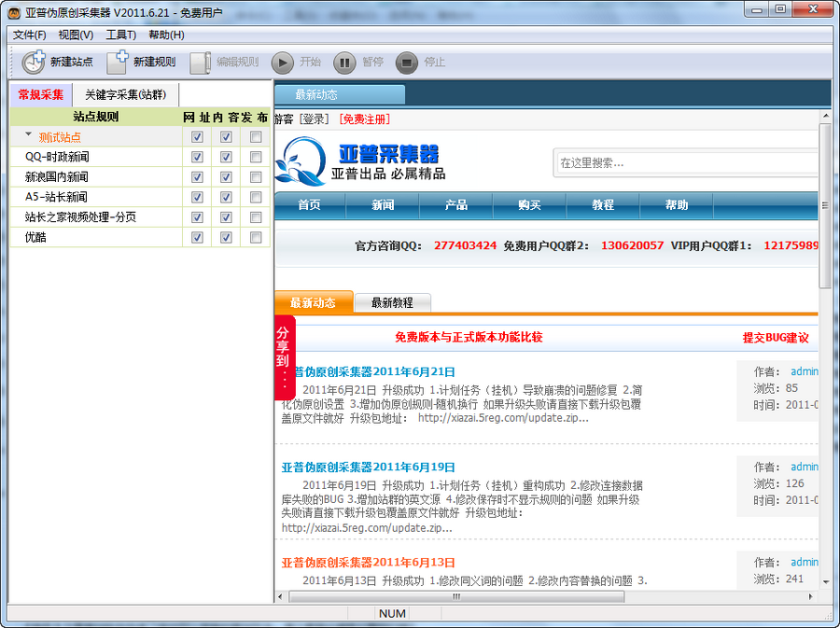Toggle 网址 checkbox for QQ-时政新闻

coord(197,157)
